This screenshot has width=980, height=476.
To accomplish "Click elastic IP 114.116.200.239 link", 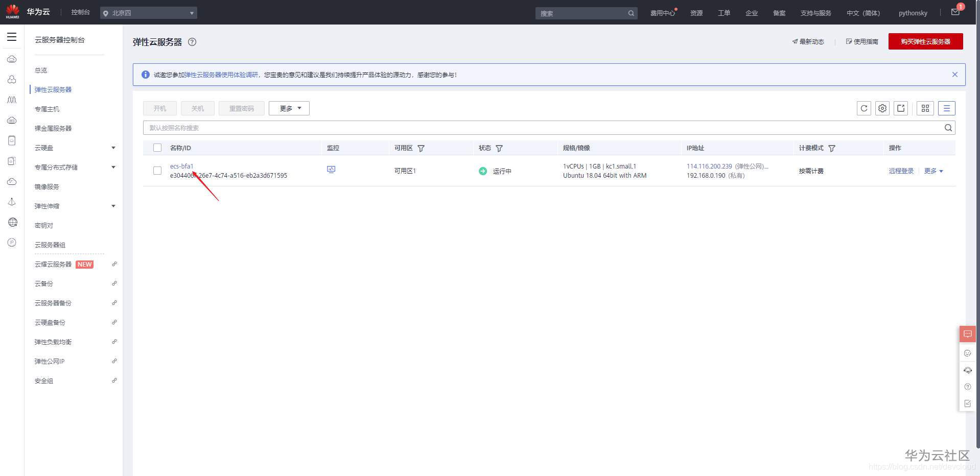I will pos(709,166).
